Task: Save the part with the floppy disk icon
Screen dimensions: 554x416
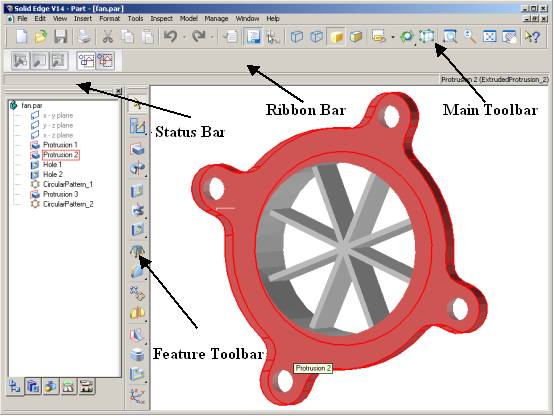Action: [60, 36]
